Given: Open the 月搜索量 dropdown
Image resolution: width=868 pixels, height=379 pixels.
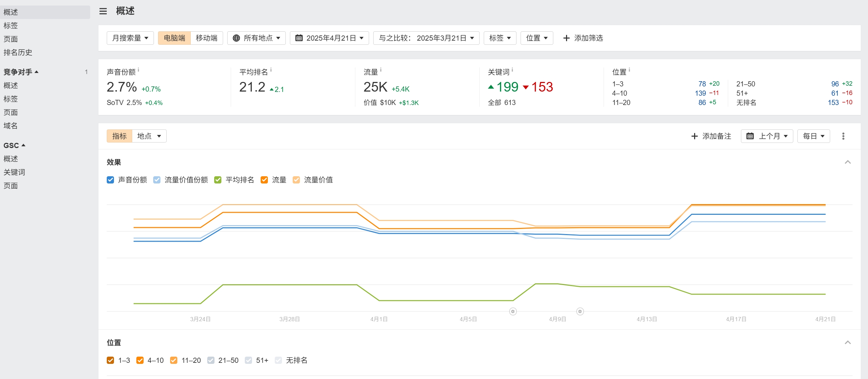Looking at the screenshot, I should [x=130, y=38].
